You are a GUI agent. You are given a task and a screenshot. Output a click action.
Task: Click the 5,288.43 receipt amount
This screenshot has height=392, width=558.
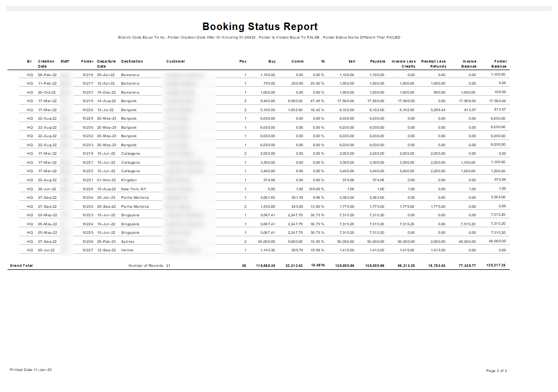438,110
